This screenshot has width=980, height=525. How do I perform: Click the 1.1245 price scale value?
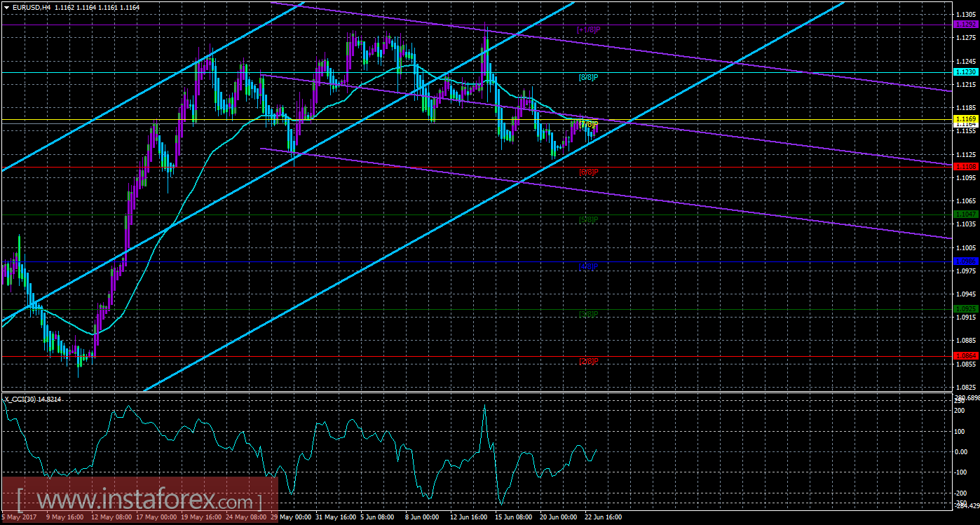(x=966, y=61)
